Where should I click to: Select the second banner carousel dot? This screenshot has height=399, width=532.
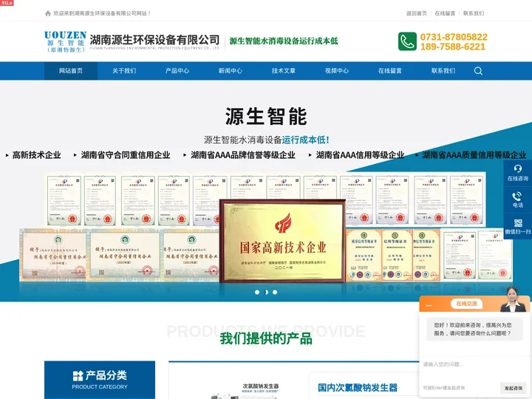pyautogui.click(x=266, y=292)
